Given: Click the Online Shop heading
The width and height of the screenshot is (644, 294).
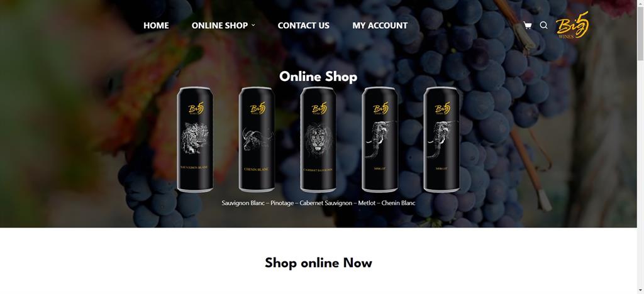Looking at the screenshot, I should coord(318,77).
